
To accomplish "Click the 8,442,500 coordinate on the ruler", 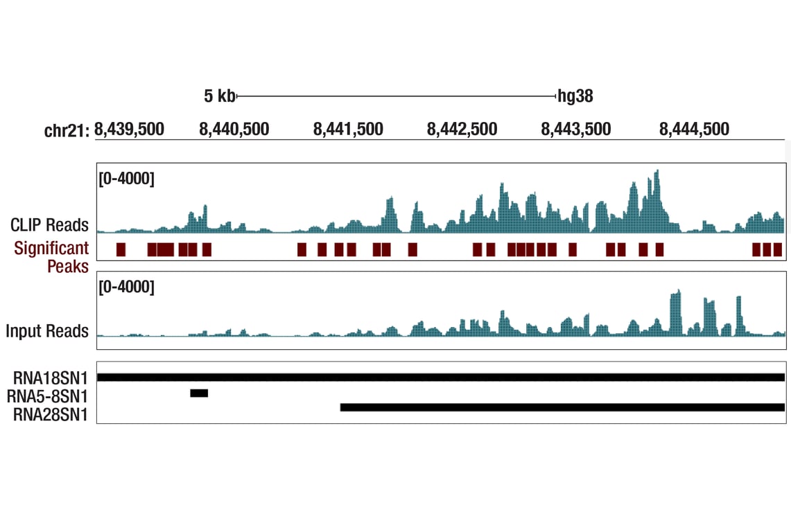I will (462, 130).
